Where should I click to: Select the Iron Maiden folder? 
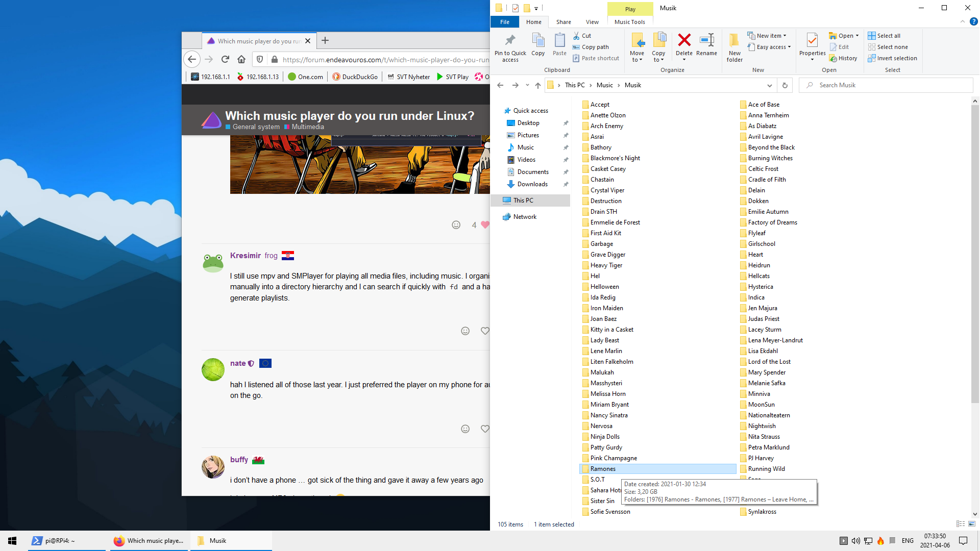point(606,308)
